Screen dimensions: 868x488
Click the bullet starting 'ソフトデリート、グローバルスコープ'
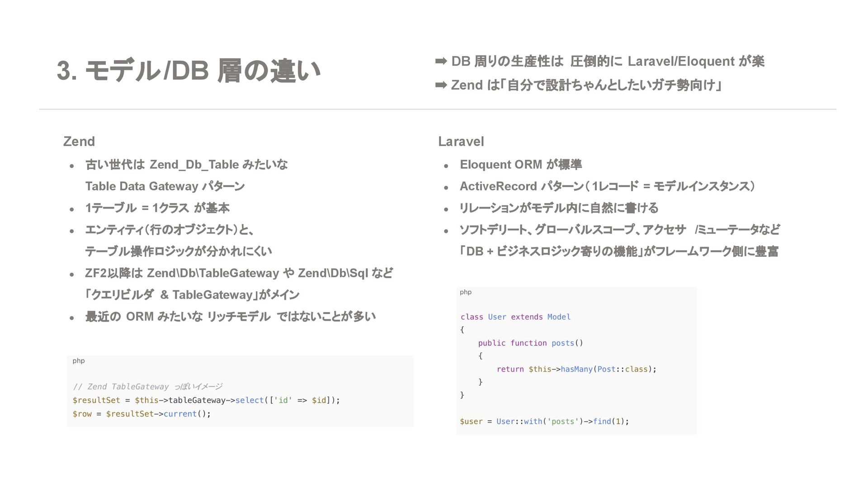click(x=620, y=230)
